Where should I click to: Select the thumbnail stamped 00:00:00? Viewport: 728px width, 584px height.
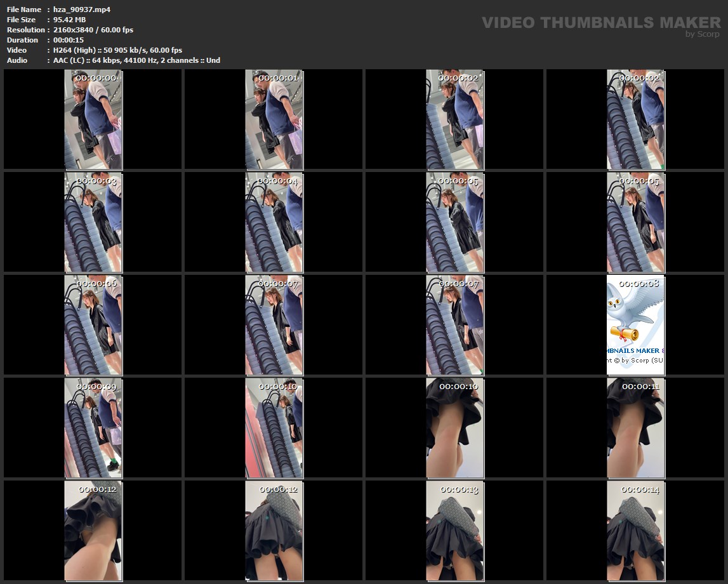[93, 120]
